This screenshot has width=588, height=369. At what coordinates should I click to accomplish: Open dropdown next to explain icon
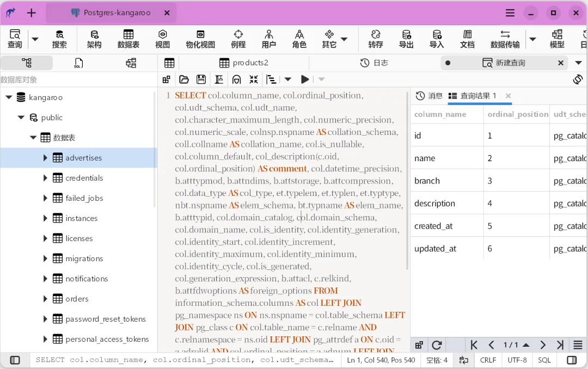pos(287,79)
